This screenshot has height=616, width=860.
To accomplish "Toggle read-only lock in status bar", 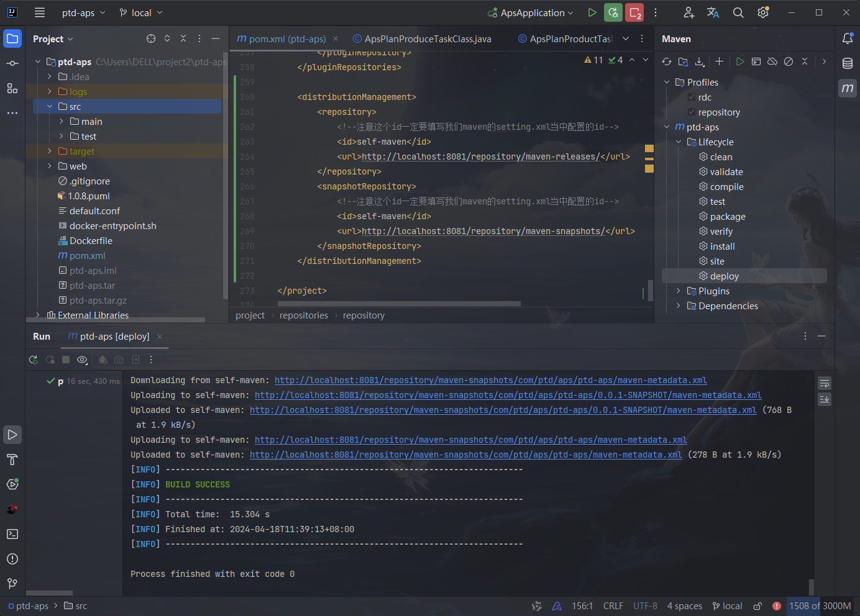I will (757, 606).
